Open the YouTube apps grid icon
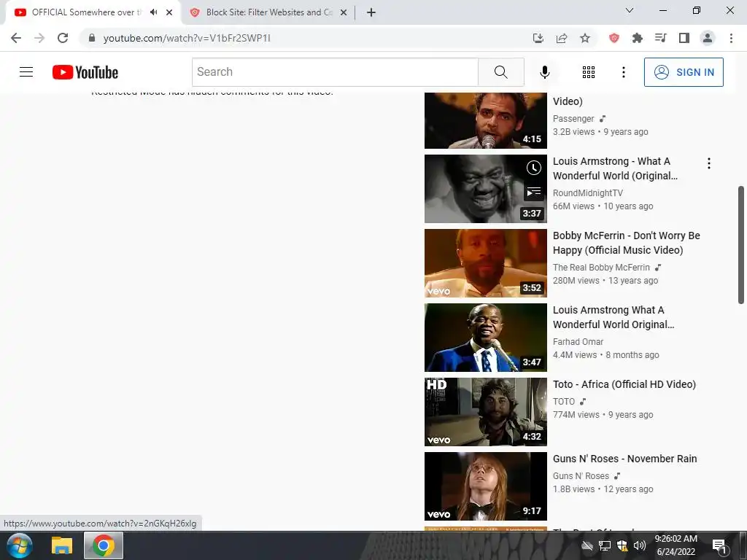 (589, 72)
